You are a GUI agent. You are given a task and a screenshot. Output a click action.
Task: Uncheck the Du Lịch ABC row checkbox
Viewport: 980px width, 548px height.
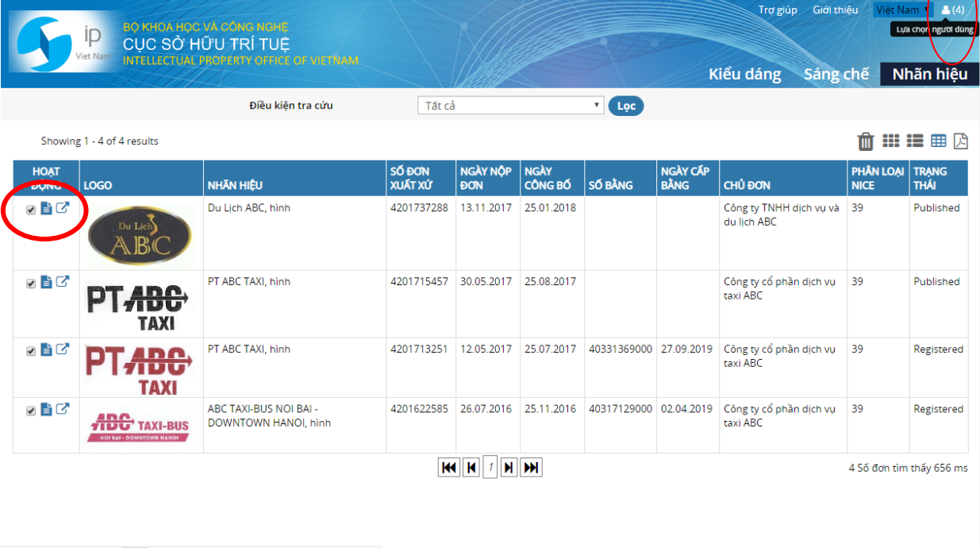point(31,210)
